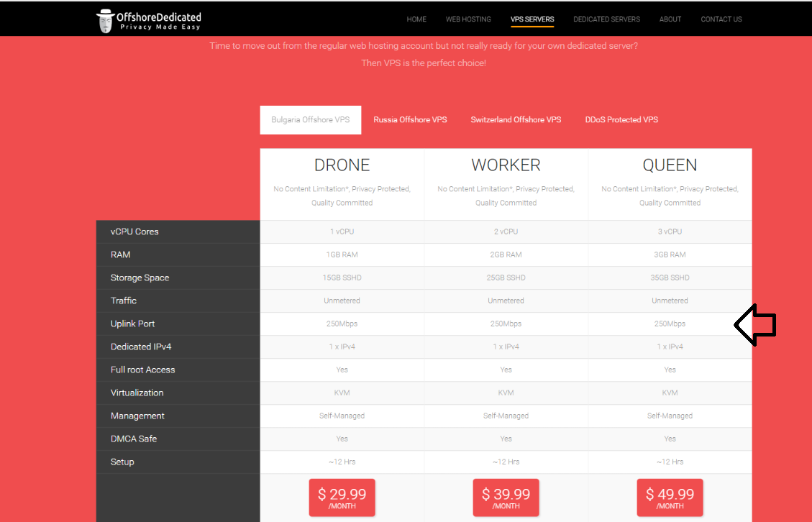Click the OffshoreDedicated masked face logo
Viewport: 812px width, 522px height.
click(106, 21)
